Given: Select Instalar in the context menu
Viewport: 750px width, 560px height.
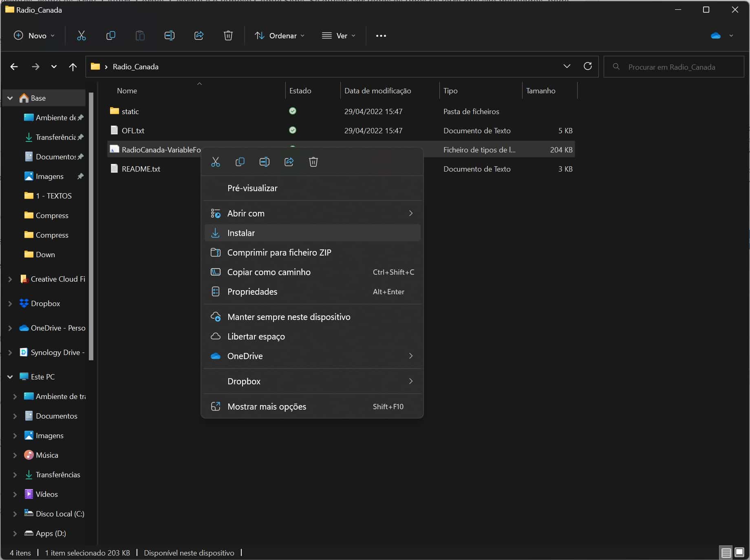Looking at the screenshot, I should point(241,233).
